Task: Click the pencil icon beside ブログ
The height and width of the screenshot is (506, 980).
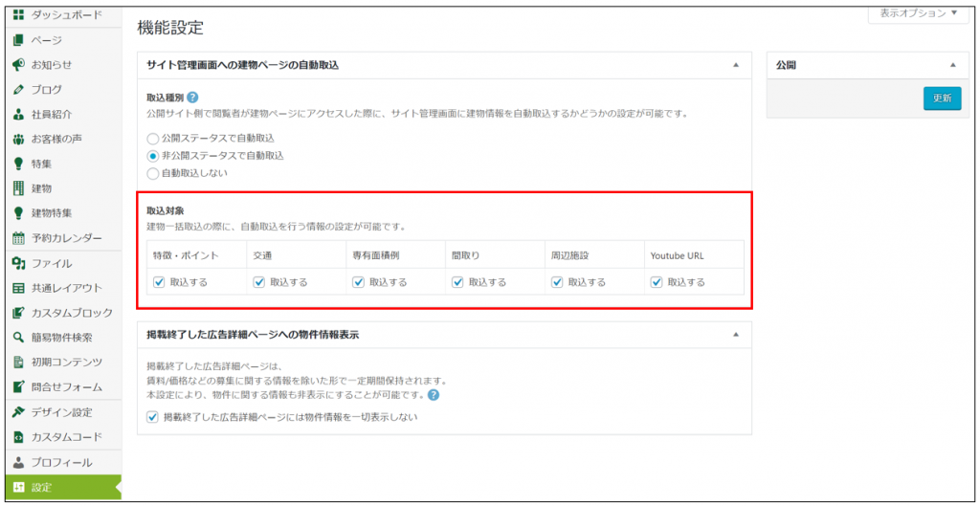Action: click(18, 90)
